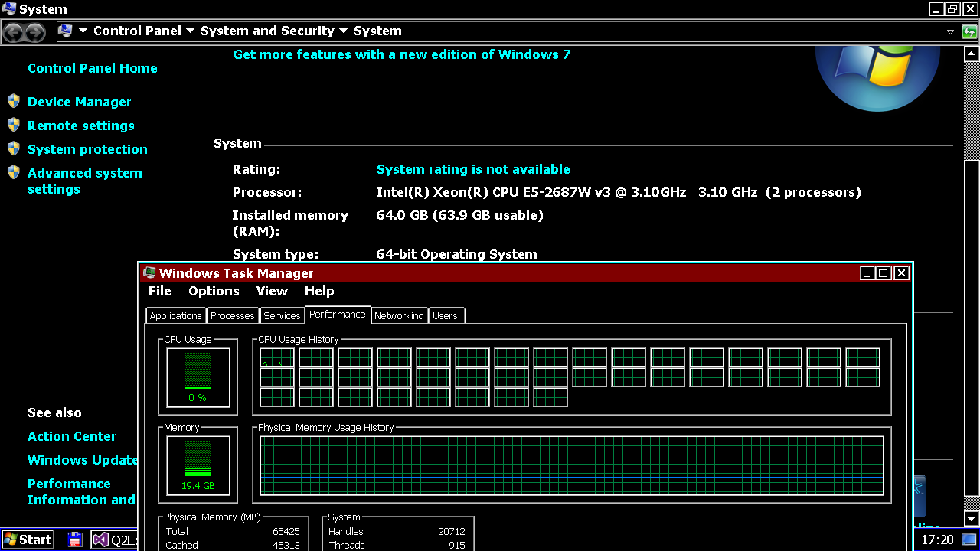Open the address bar history dropdown
The image size is (980, 551).
(950, 32)
